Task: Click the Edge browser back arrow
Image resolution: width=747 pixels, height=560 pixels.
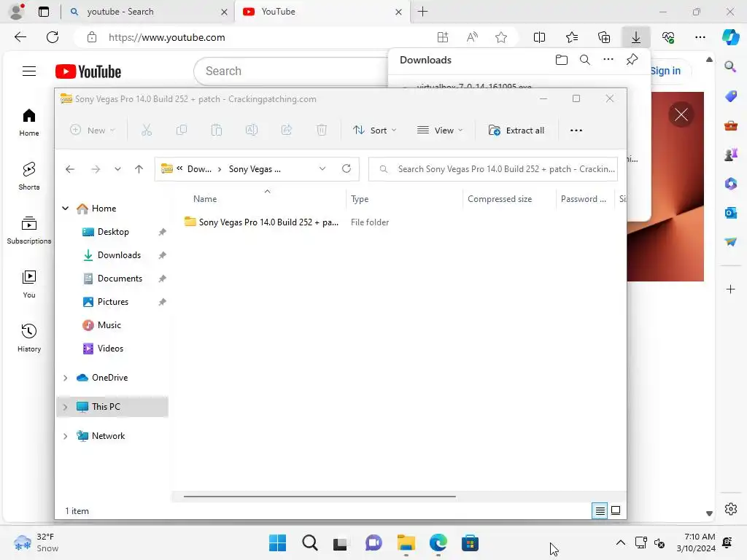Action: pos(20,37)
